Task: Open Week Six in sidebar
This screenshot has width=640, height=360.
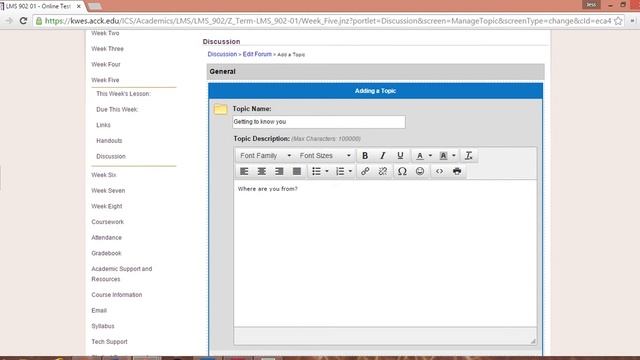Action: [104, 175]
